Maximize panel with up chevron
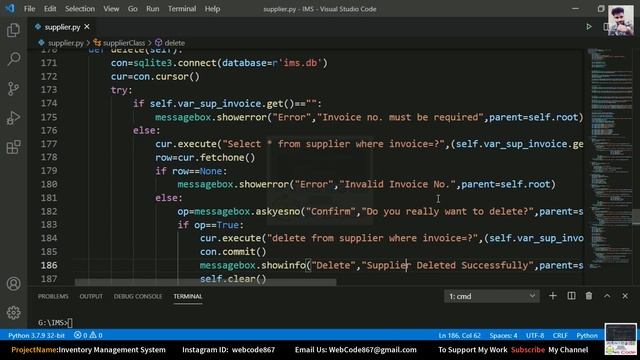 607,296
